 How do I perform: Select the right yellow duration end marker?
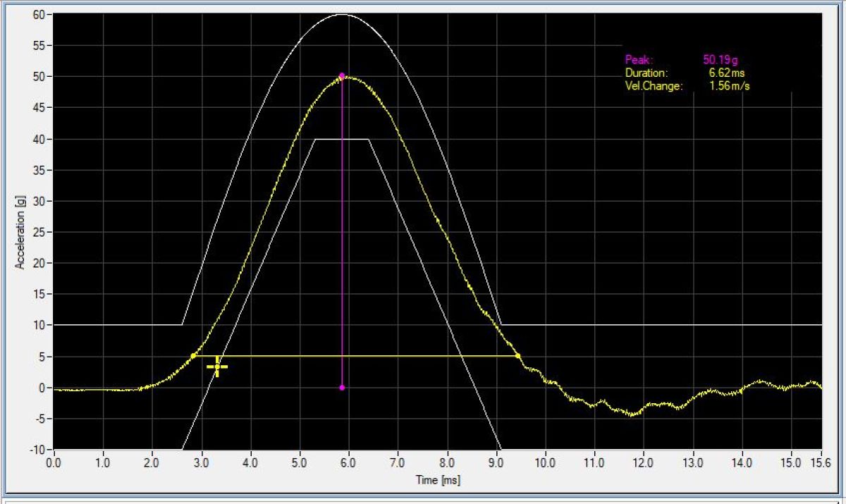click(x=517, y=356)
